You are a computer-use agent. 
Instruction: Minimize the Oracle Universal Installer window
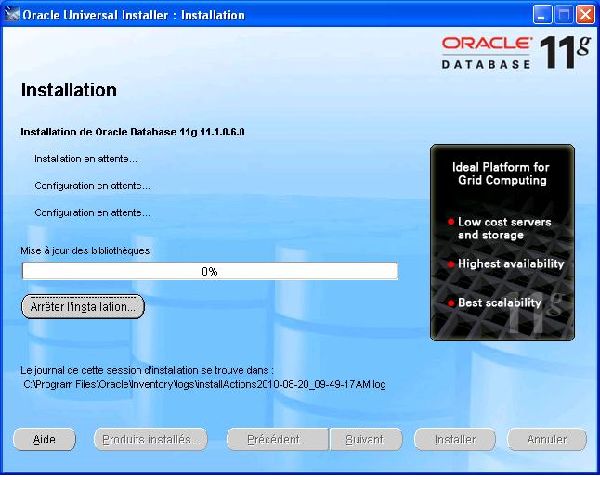(x=542, y=15)
